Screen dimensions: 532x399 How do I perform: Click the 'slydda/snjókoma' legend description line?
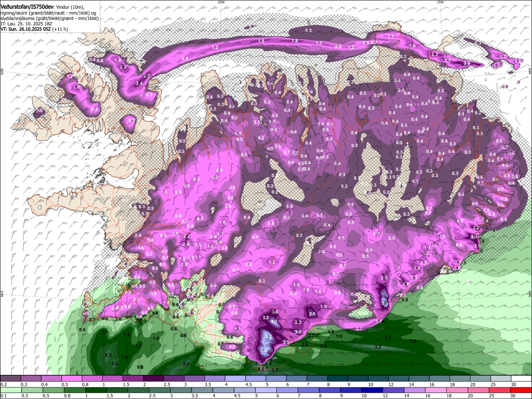coord(50,19)
